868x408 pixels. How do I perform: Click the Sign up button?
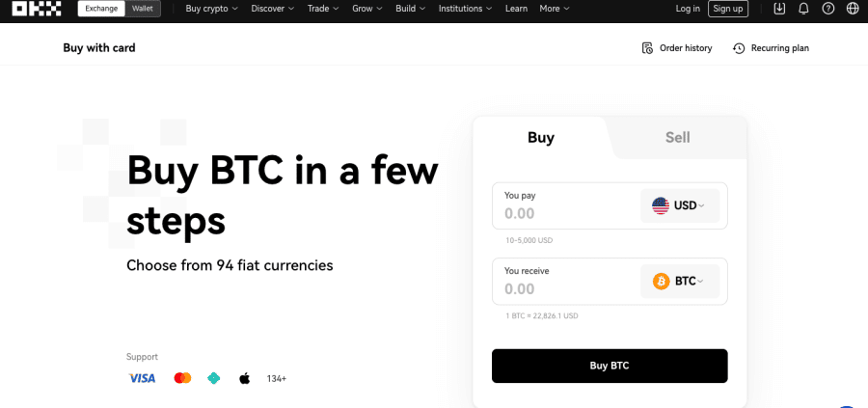pos(728,9)
